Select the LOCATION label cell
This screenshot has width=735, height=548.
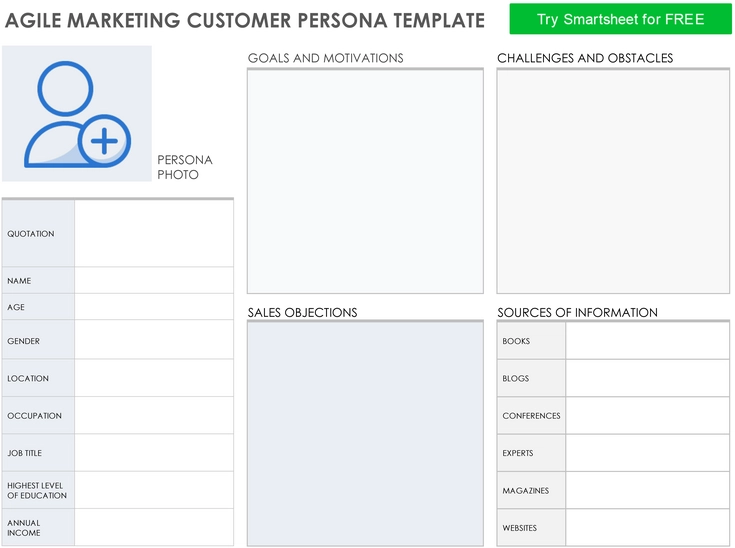tap(38, 378)
